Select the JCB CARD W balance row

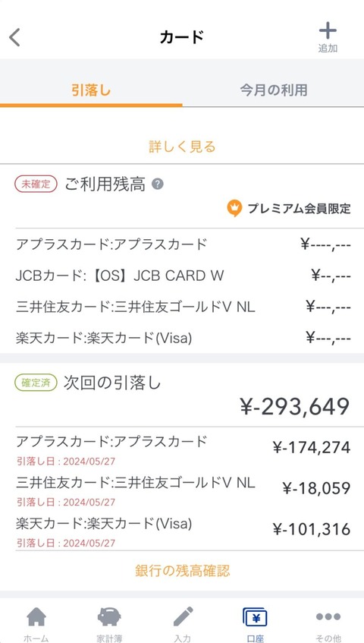pyautogui.click(x=183, y=276)
